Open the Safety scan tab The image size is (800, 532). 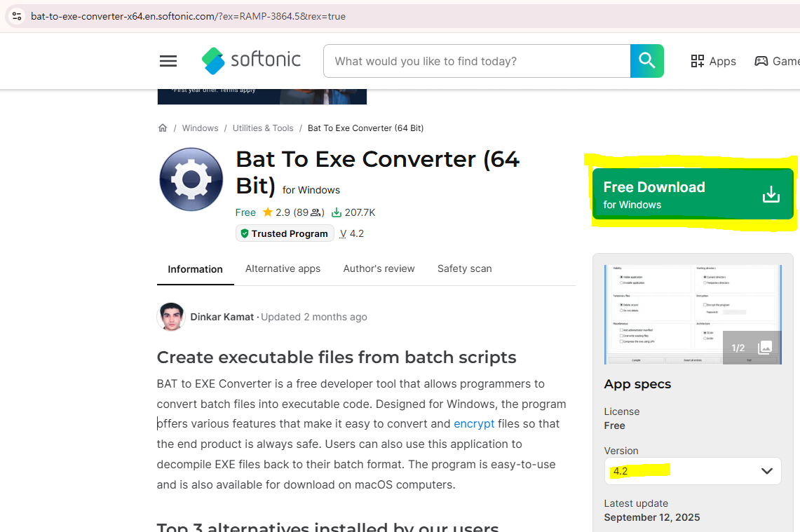tap(464, 269)
